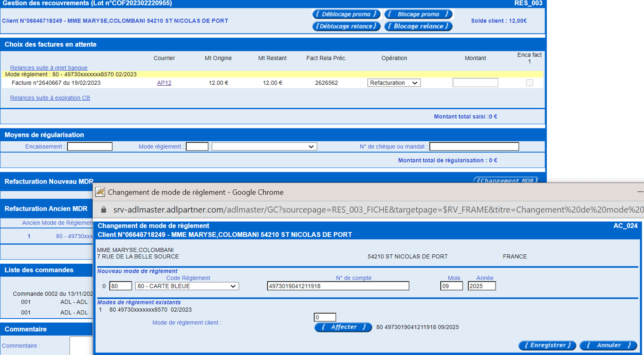Focus the Montant field on the invoice row
Viewport: 644px width, 355px height.
point(475,83)
